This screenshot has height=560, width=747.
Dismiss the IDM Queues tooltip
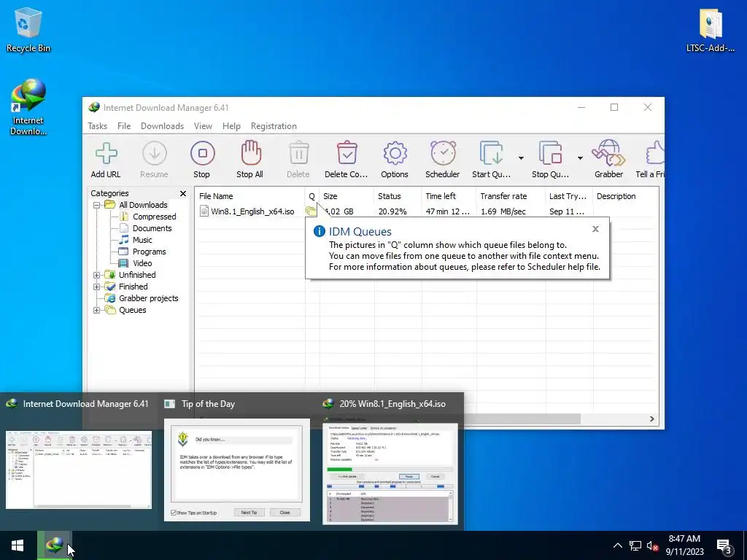[595, 229]
